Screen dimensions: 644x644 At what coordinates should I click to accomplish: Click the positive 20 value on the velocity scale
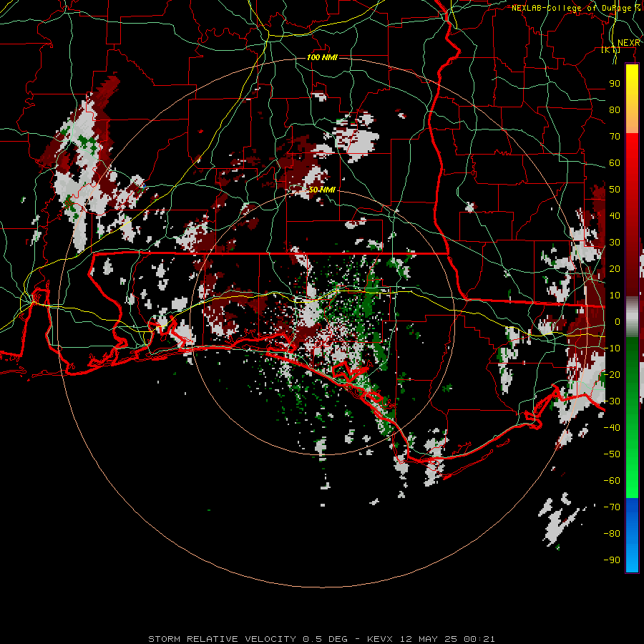[x=615, y=269]
